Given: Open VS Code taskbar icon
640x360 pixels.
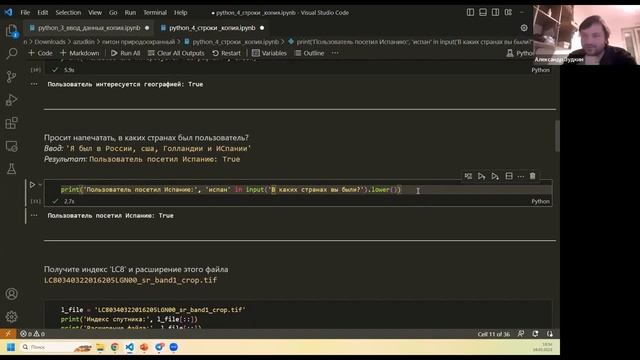Looking at the screenshot, I should click(x=129, y=347).
